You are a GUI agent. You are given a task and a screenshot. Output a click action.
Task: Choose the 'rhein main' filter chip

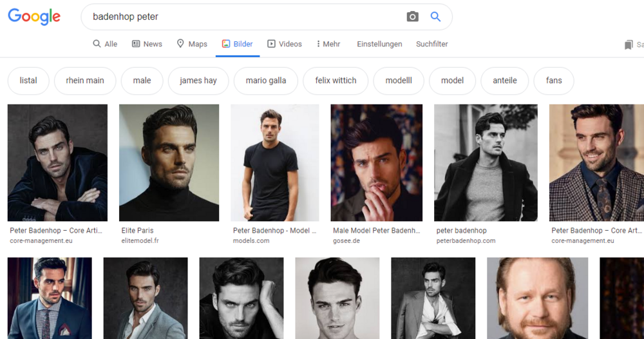tap(85, 81)
